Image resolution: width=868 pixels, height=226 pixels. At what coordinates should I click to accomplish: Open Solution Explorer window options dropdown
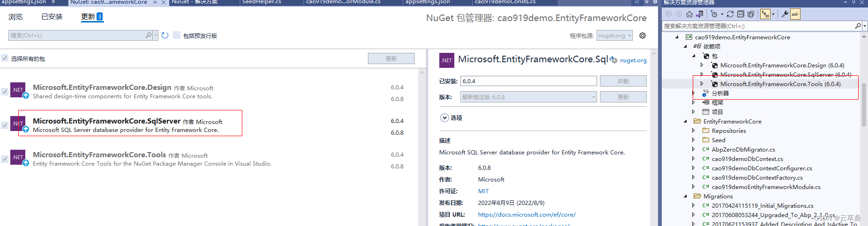(846, 2)
